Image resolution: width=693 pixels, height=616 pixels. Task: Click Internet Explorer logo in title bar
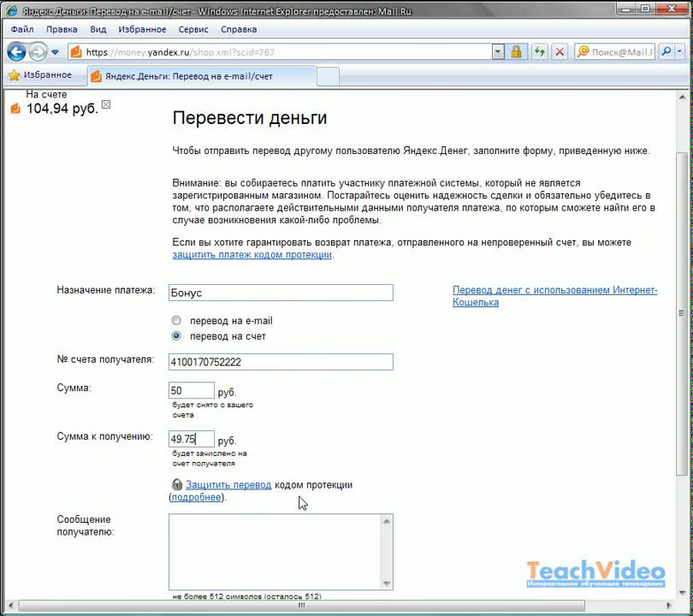[11, 10]
